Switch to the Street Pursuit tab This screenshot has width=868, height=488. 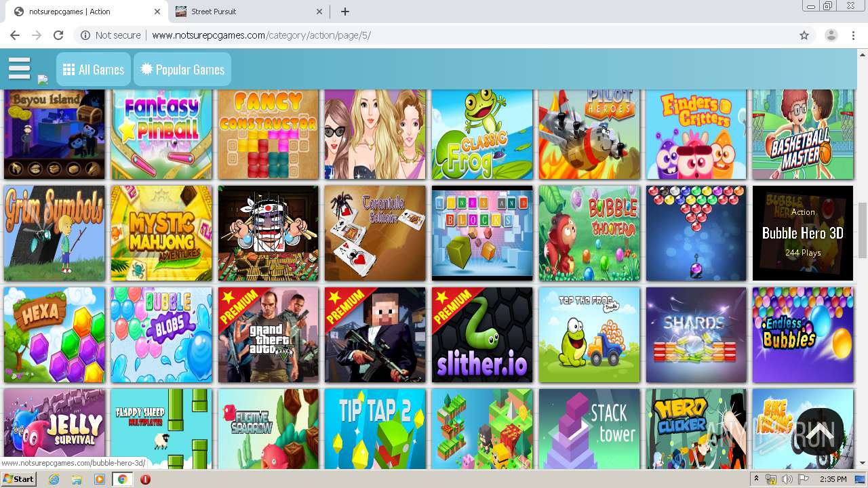pos(248,12)
